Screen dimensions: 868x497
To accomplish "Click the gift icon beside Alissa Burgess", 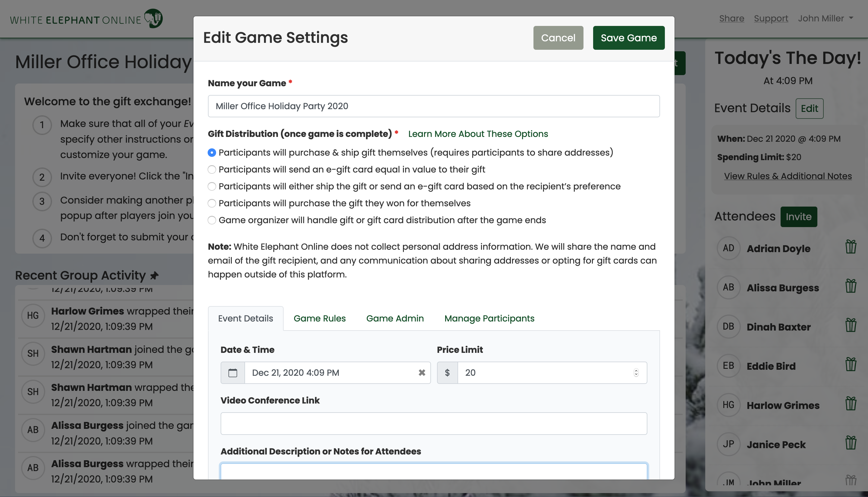I will tap(851, 286).
